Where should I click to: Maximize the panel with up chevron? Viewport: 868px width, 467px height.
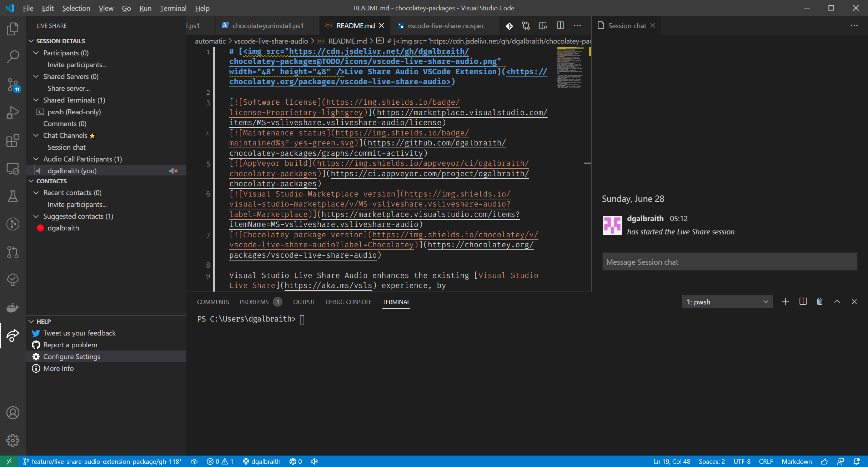click(x=837, y=302)
